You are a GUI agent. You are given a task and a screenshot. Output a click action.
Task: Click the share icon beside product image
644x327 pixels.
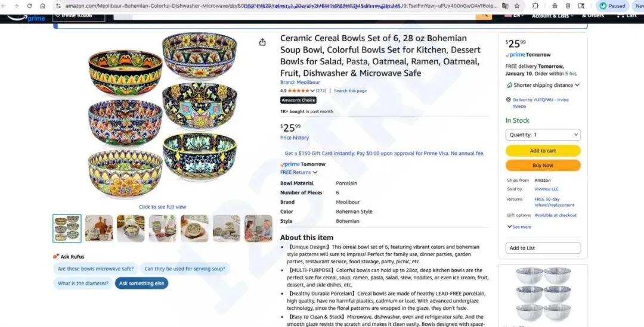click(262, 42)
